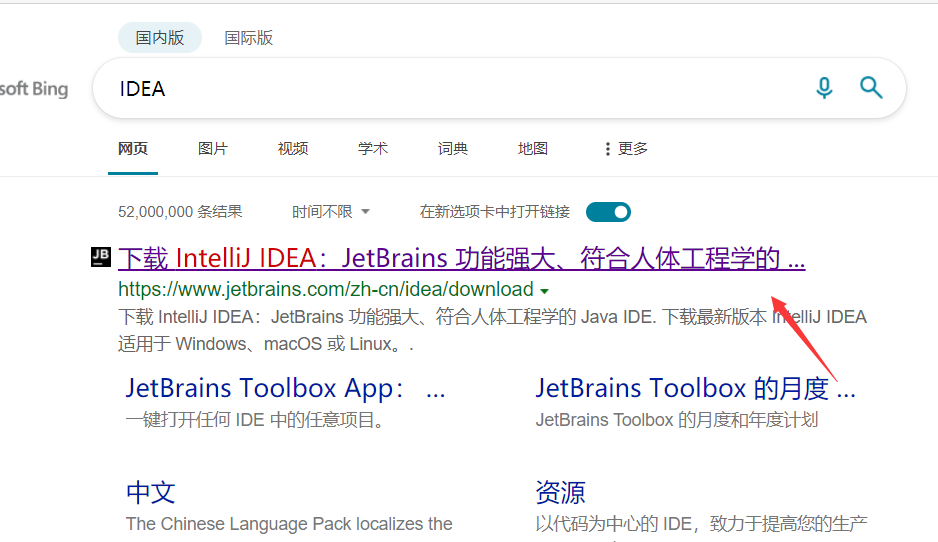Click the 52,000,000 条结果 count text
This screenshot has width=938, height=542.
pyautogui.click(x=180, y=212)
